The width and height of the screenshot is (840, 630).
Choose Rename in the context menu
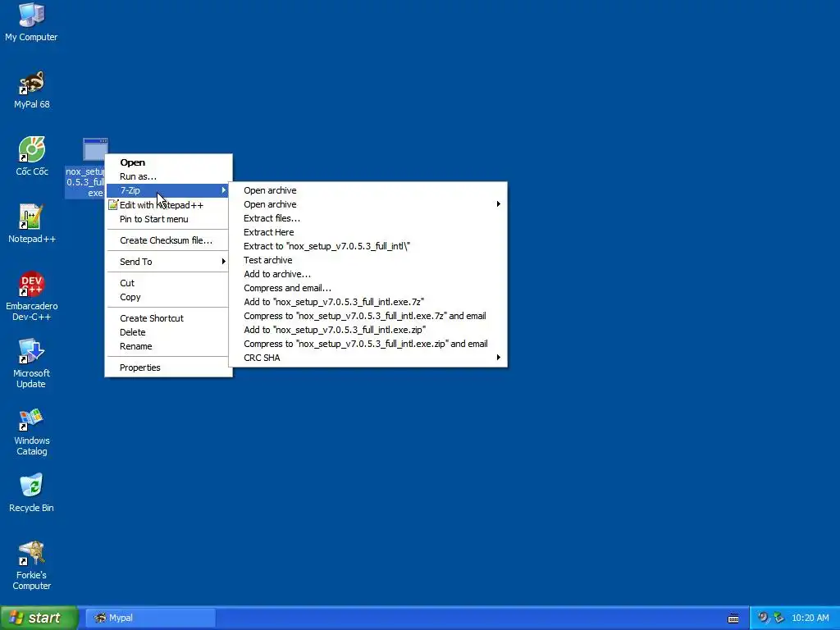pos(168,346)
